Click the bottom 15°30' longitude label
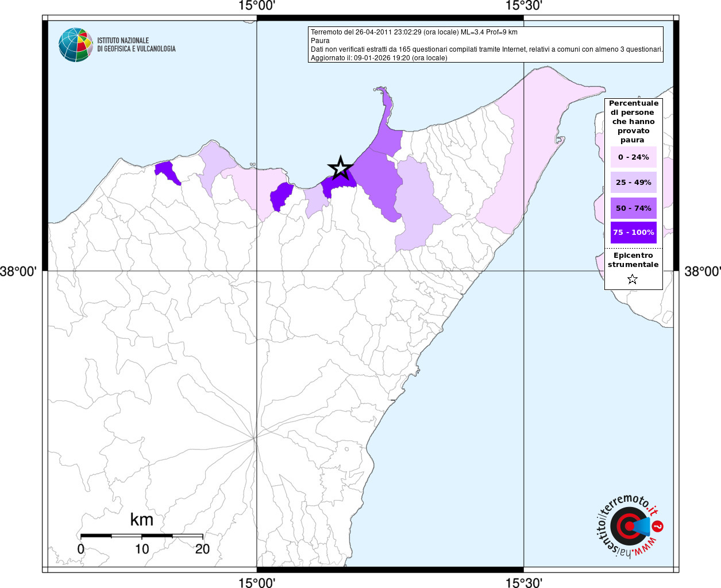This screenshot has width=721, height=588. click(x=524, y=582)
